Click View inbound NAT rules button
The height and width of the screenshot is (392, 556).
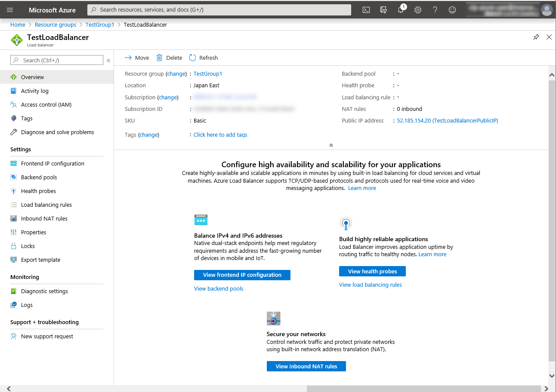[x=306, y=366]
